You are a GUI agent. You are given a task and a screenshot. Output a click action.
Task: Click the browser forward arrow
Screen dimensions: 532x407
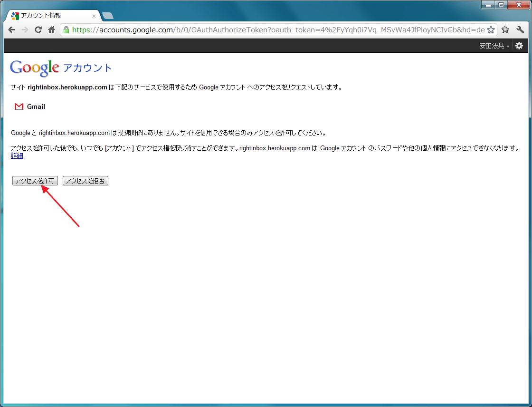25,29
